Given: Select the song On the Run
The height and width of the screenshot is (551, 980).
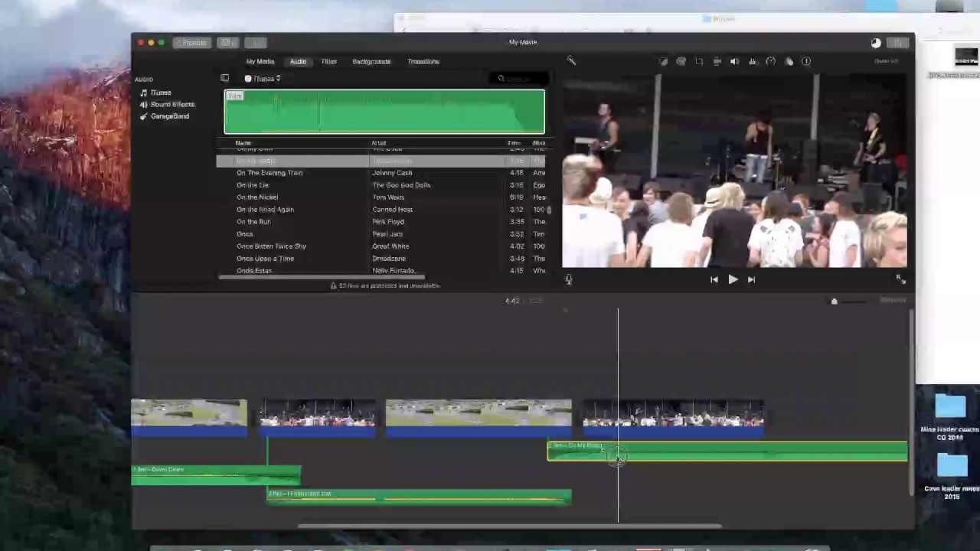Looking at the screenshot, I should 253,222.
